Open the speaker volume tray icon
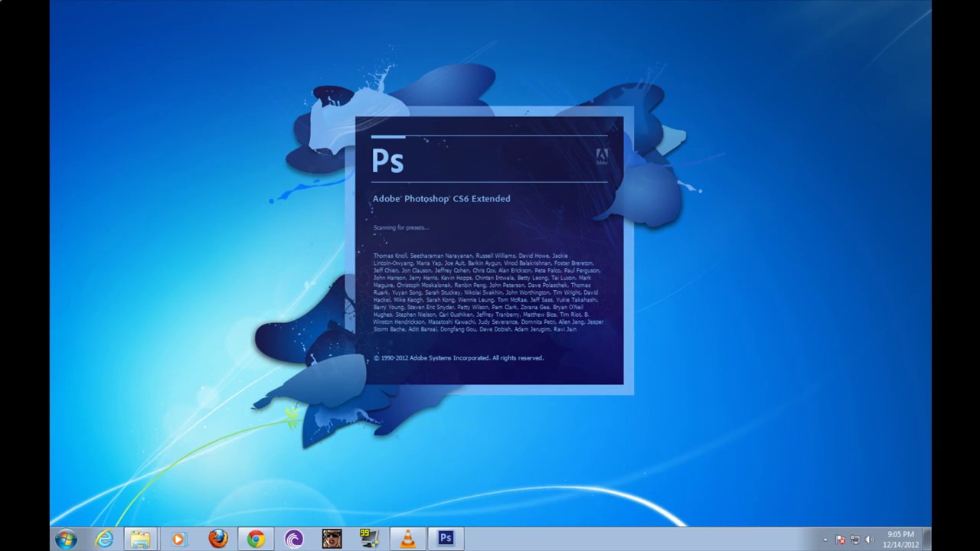980x551 pixels. 870,540
